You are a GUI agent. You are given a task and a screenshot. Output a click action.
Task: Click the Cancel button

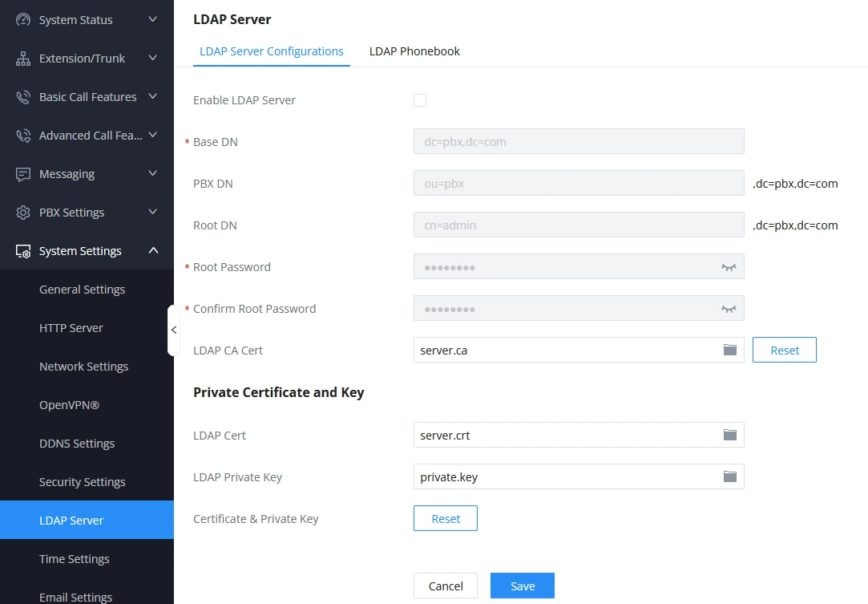point(446,586)
